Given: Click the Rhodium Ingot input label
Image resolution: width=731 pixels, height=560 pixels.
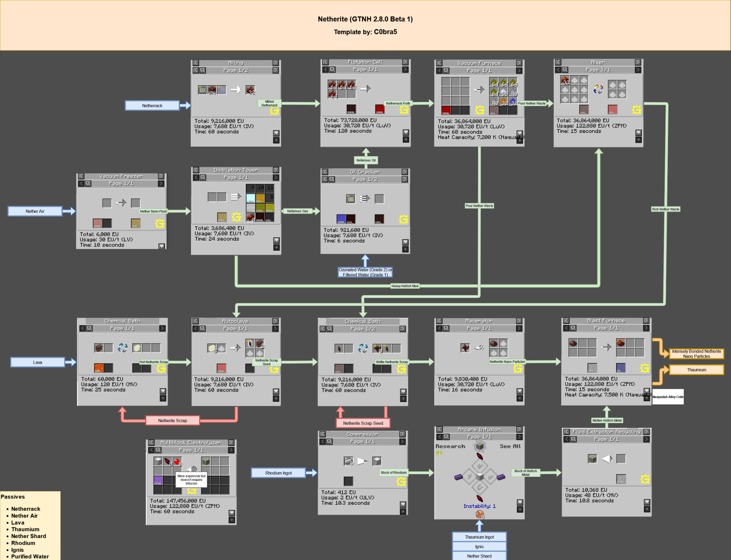Looking at the screenshot, I should [x=278, y=473].
